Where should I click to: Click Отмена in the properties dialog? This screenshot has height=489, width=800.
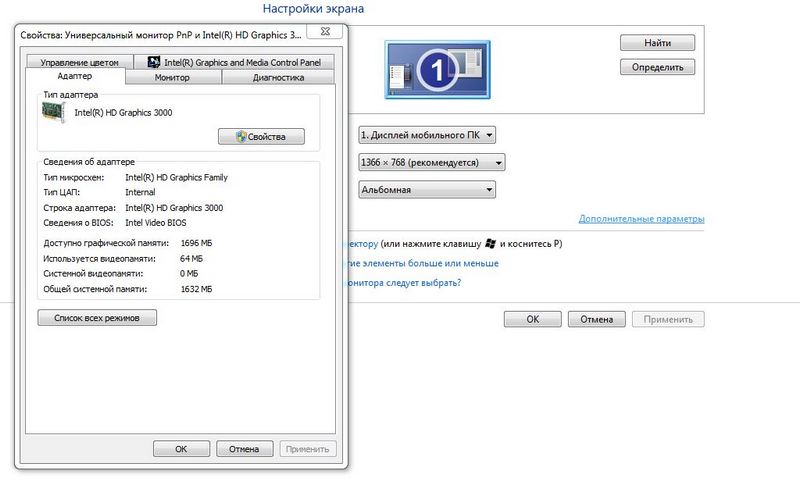point(244,449)
